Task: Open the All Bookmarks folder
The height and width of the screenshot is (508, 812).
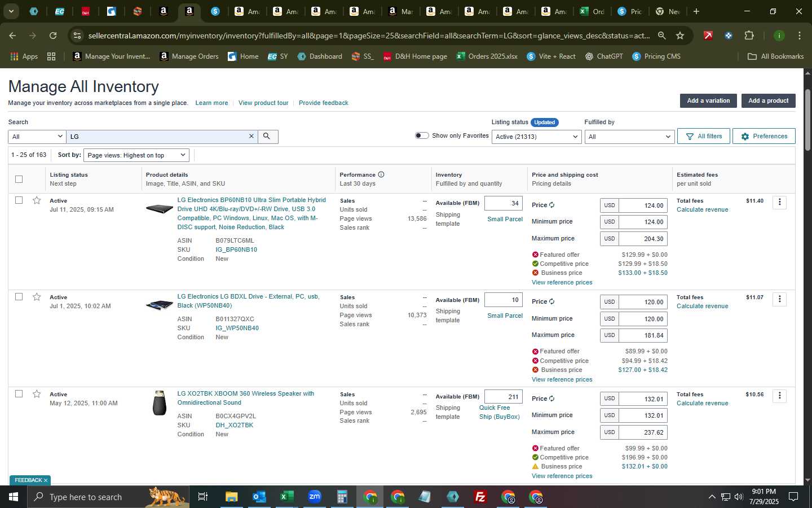Action: pos(775,56)
